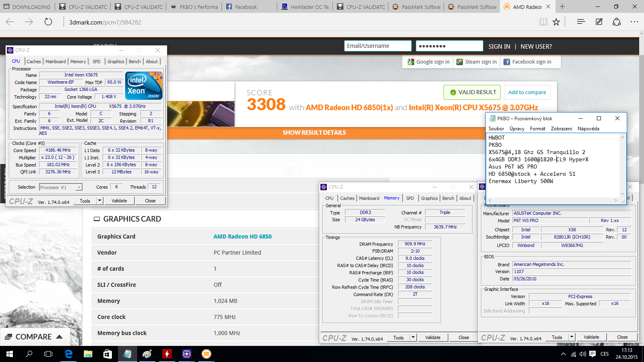This screenshot has width=644, height=362.
Task: Open the Processor #1 selection dropdown
Action: pyautogui.click(x=61, y=187)
